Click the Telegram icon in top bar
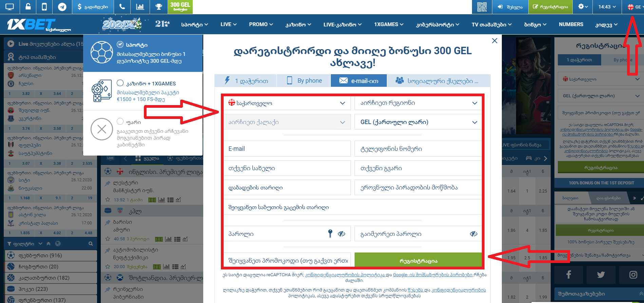644x303 pixels. [x=62, y=7]
